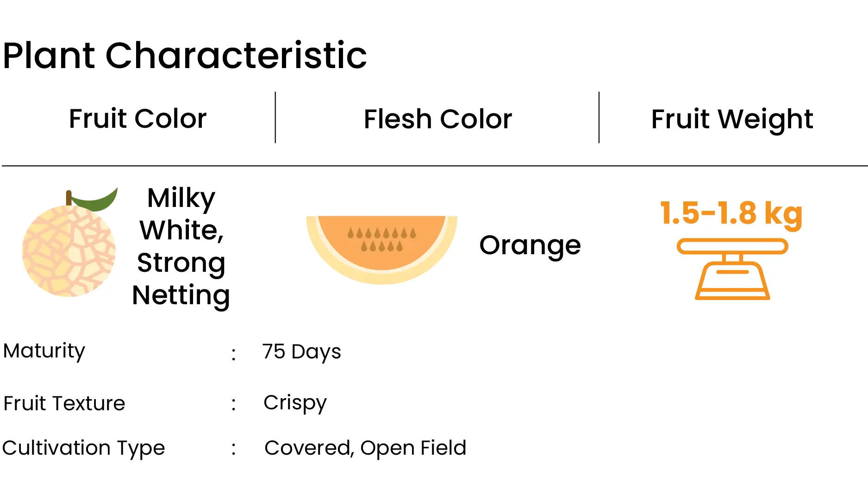
Task: Click the Milky White, Strong Netting text
Action: pos(181,246)
